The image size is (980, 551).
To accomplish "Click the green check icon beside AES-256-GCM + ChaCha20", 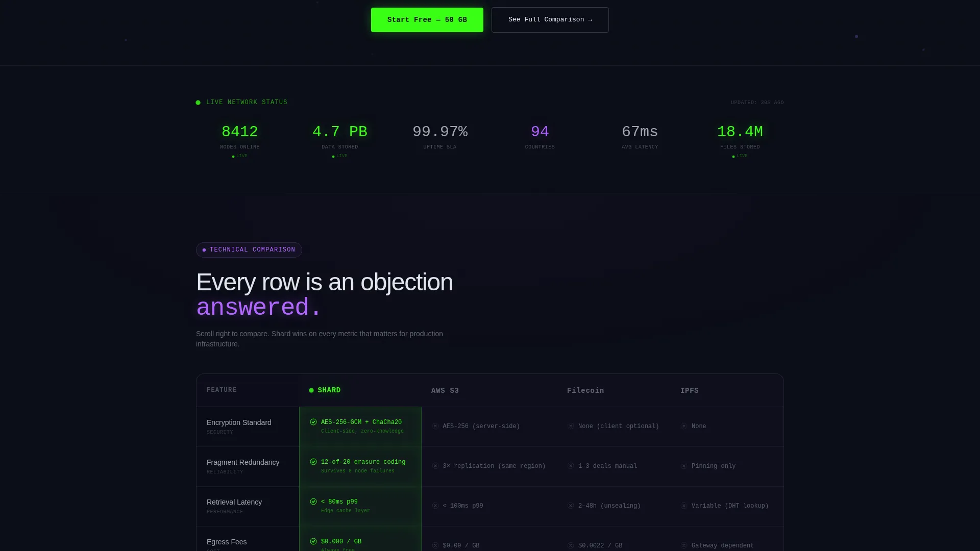I will coord(313,422).
